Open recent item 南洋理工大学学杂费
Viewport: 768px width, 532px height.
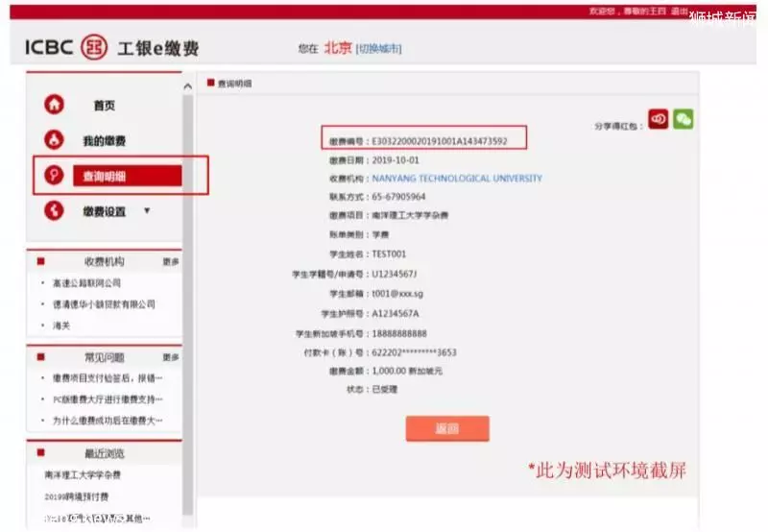click(83, 474)
